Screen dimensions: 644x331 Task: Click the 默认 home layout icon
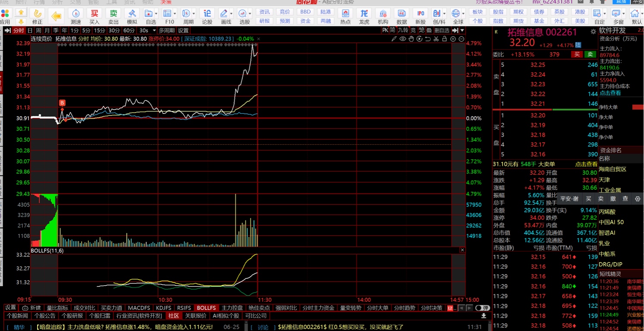point(637,16)
